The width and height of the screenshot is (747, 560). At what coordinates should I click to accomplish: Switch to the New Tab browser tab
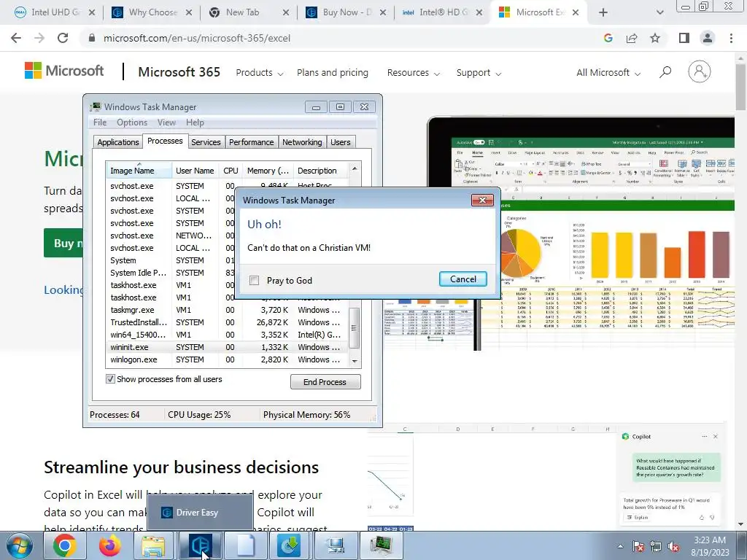pos(249,12)
